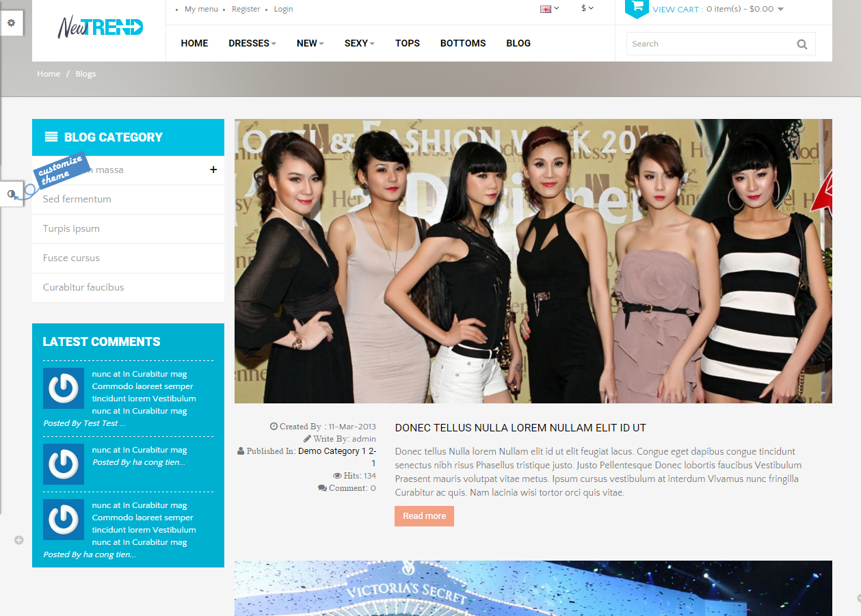Click the shopping cart icon
The image size is (861, 616).
[x=637, y=8]
